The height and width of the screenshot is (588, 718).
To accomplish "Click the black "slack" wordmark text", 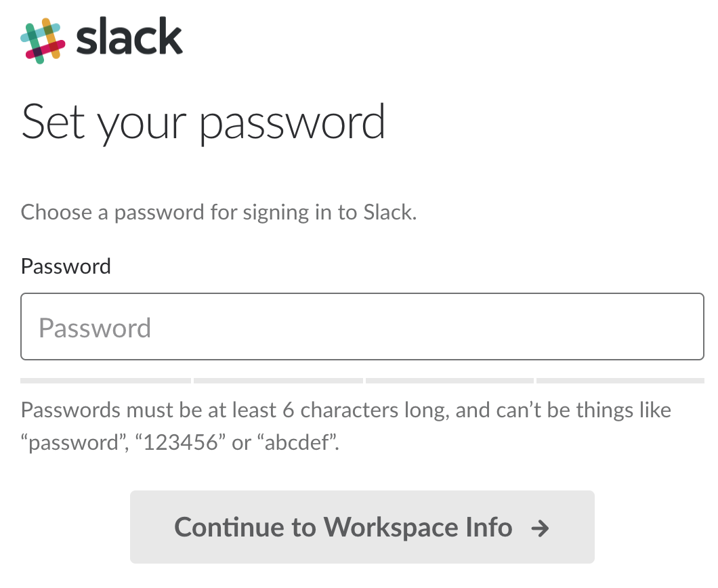I will point(129,39).
